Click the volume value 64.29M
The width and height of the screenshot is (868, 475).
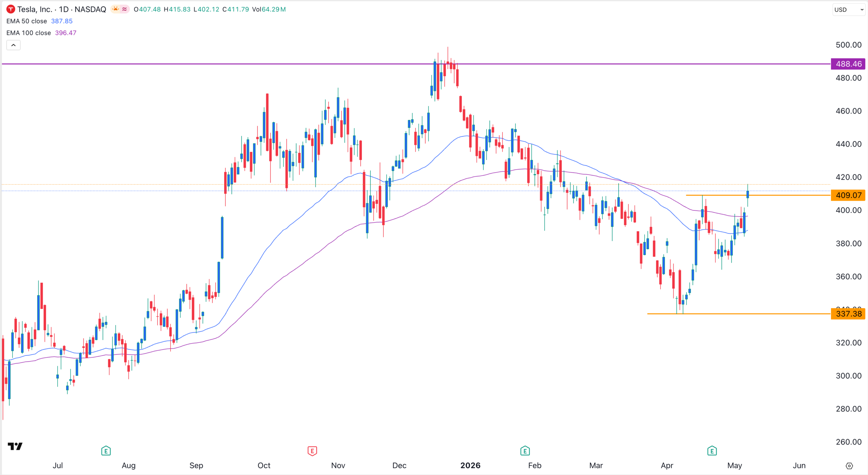[274, 9]
